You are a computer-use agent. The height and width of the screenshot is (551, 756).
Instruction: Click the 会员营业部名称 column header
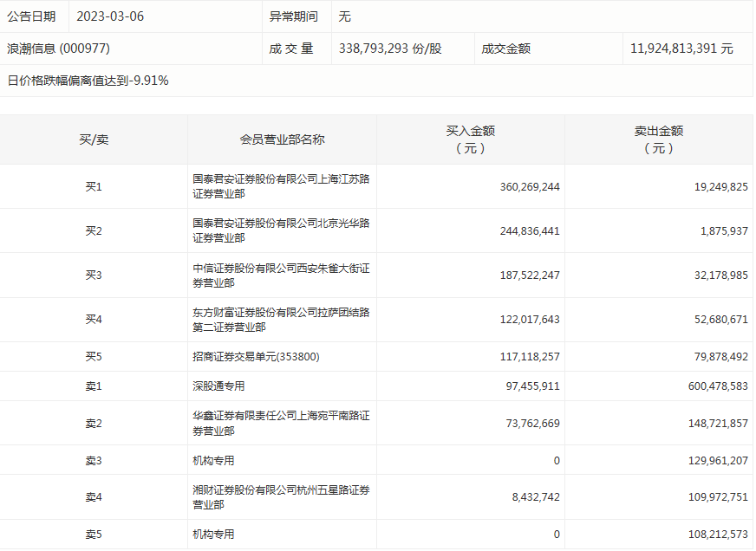[x=282, y=139]
